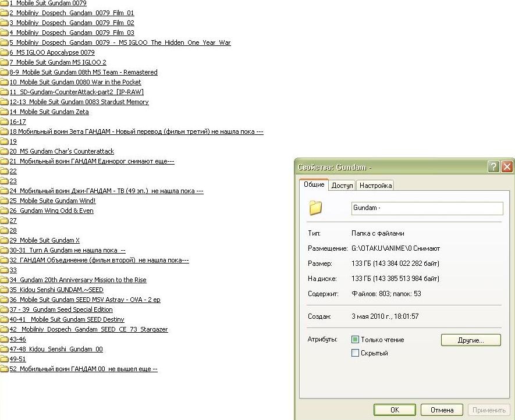Click large folder icon in properties dialog

click(x=315, y=208)
